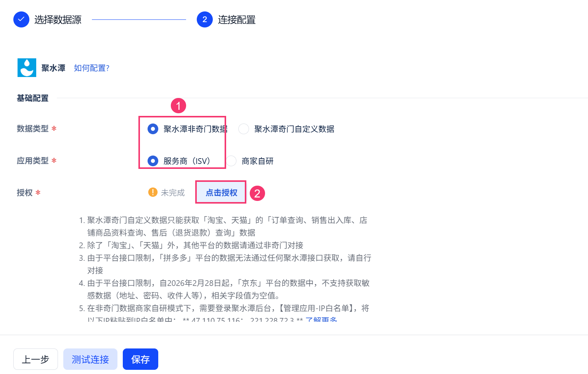Select the 聚水潭非奇门数据 radio button
Image resolution: width=588 pixels, height=374 pixels.
point(153,129)
